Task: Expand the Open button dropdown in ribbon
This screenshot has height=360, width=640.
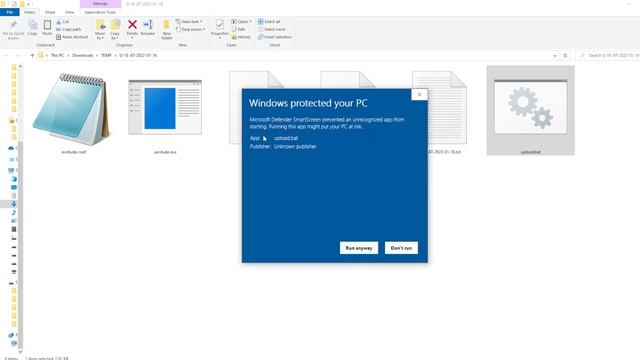Action: click(250, 22)
